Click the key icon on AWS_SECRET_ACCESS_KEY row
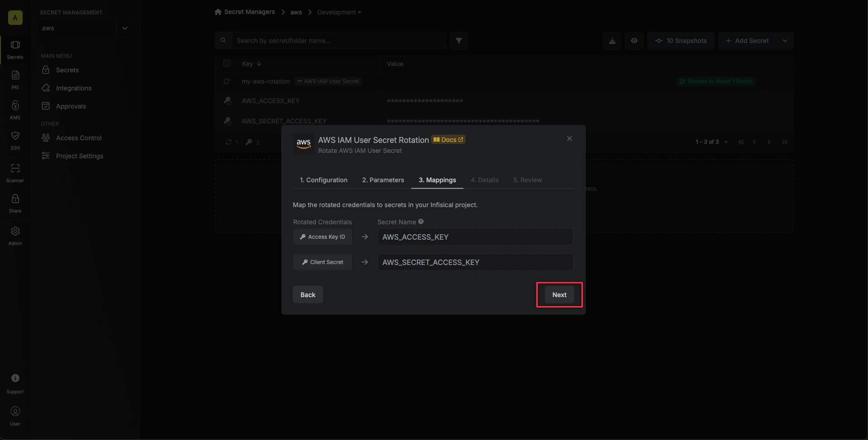This screenshot has width=868, height=440. tap(228, 121)
